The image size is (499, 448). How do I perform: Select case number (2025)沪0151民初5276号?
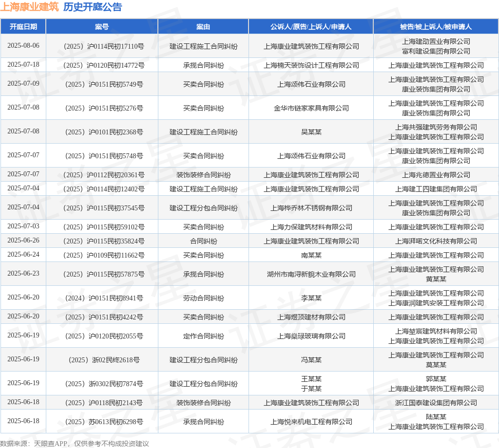(x=104, y=108)
